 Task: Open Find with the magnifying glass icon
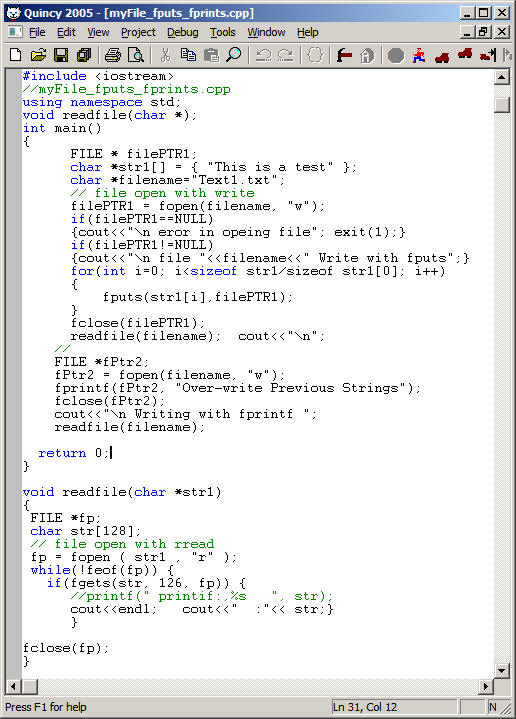pos(234,55)
